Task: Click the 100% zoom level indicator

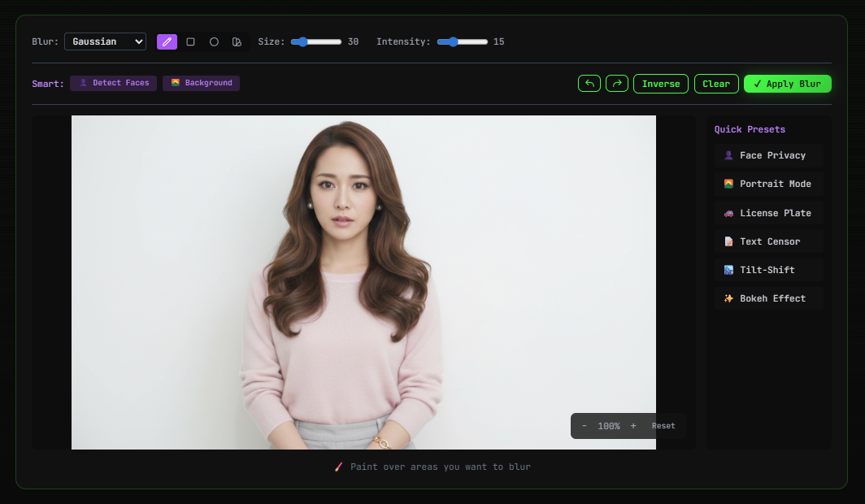Action: pyautogui.click(x=609, y=425)
